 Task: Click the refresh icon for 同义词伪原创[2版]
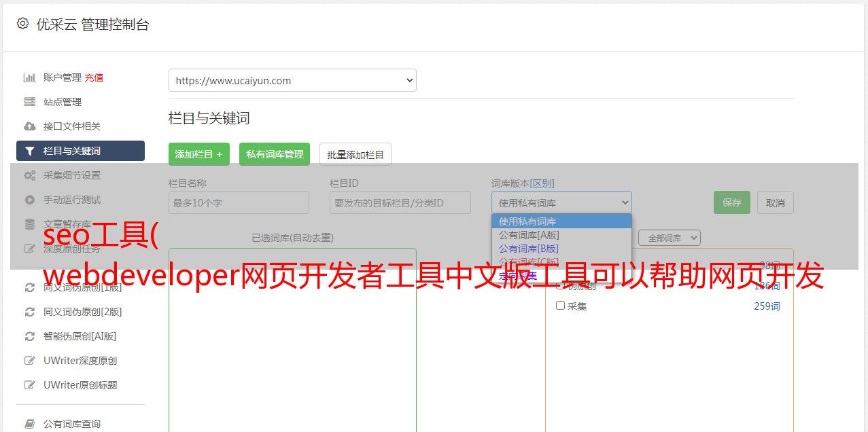(29, 312)
